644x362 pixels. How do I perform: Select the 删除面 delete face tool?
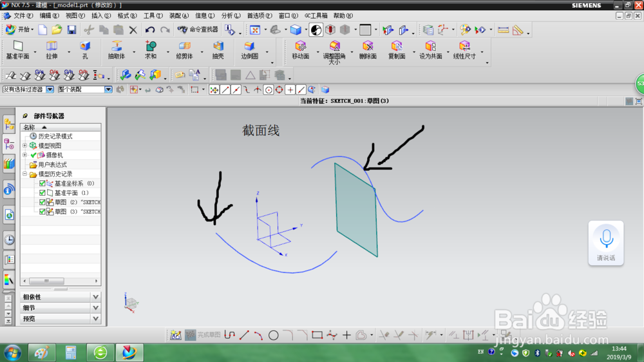368,50
